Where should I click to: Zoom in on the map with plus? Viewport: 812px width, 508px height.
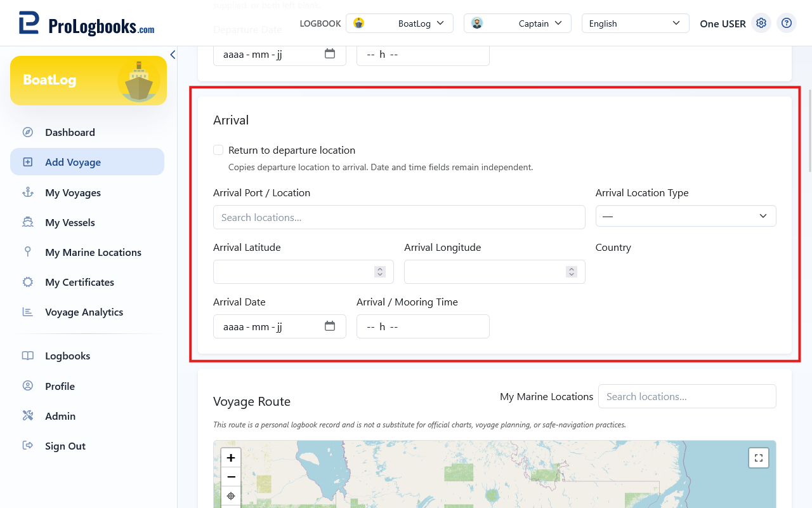pyautogui.click(x=231, y=458)
